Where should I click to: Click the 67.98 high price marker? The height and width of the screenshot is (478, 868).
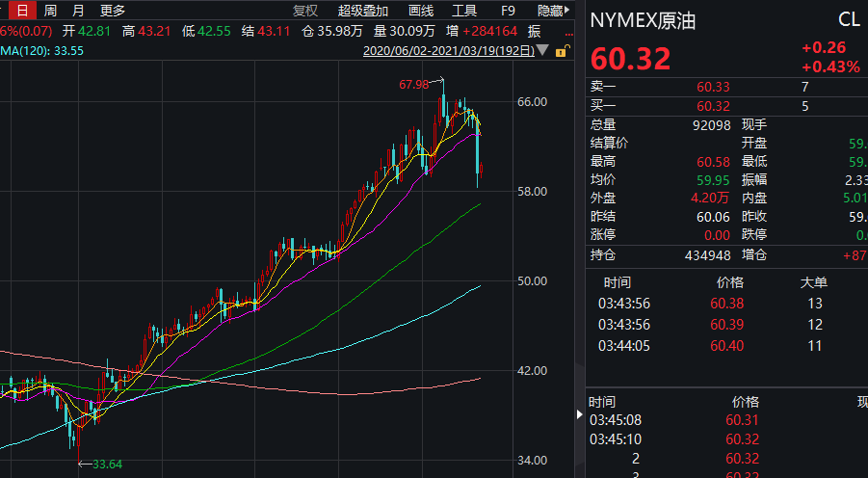(x=414, y=84)
